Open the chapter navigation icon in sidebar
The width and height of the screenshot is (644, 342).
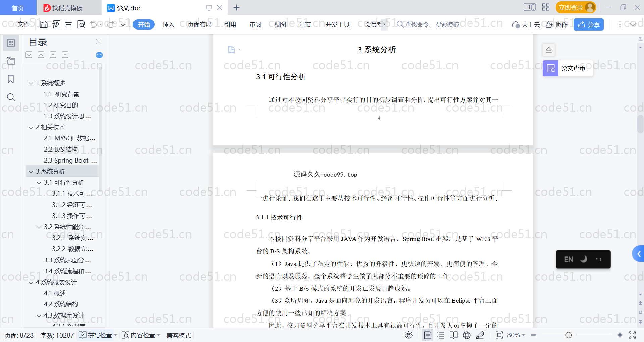[11, 61]
